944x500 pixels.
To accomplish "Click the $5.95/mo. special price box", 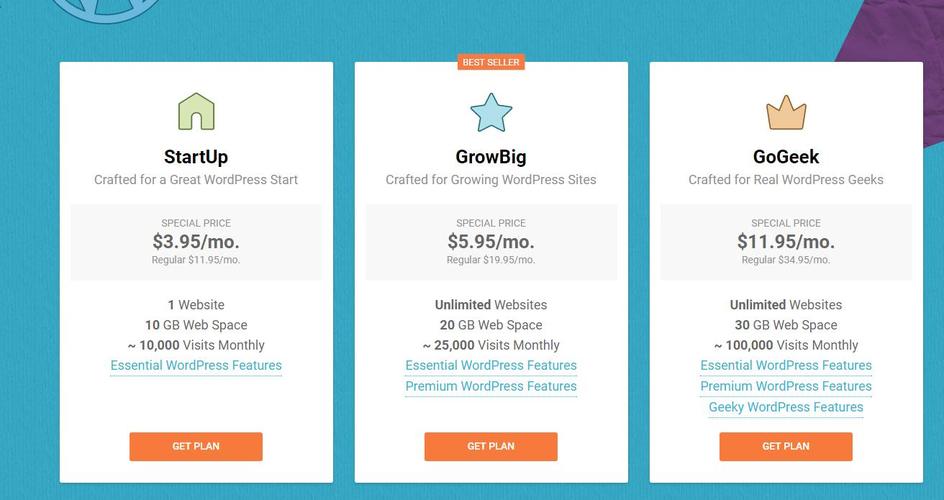I will pyautogui.click(x=491, y=242).
